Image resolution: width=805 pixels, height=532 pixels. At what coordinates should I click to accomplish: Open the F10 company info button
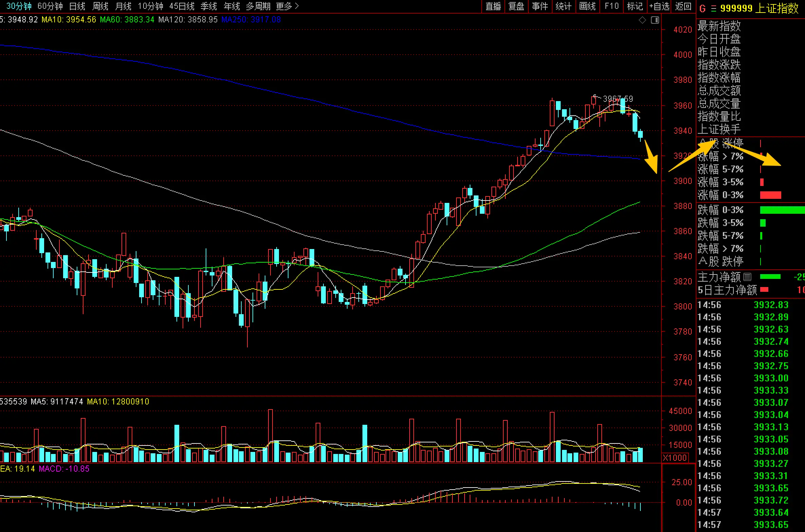[x=612, y=6]
